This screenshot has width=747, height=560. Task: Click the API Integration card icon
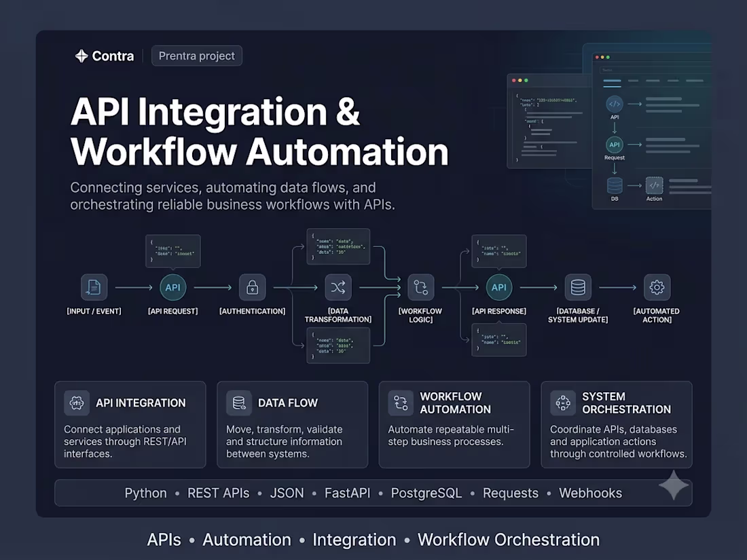[77, 403]
